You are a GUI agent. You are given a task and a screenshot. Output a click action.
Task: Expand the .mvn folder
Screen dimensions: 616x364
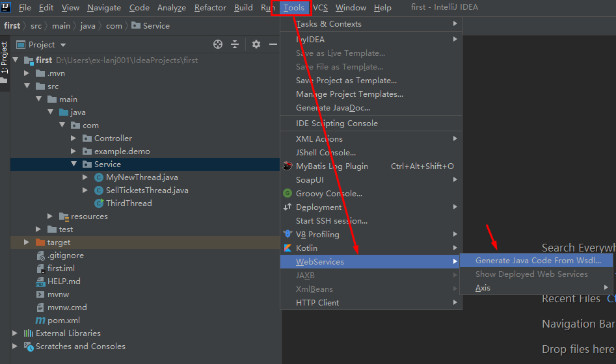pyautogui.click(x=27, y=73)
